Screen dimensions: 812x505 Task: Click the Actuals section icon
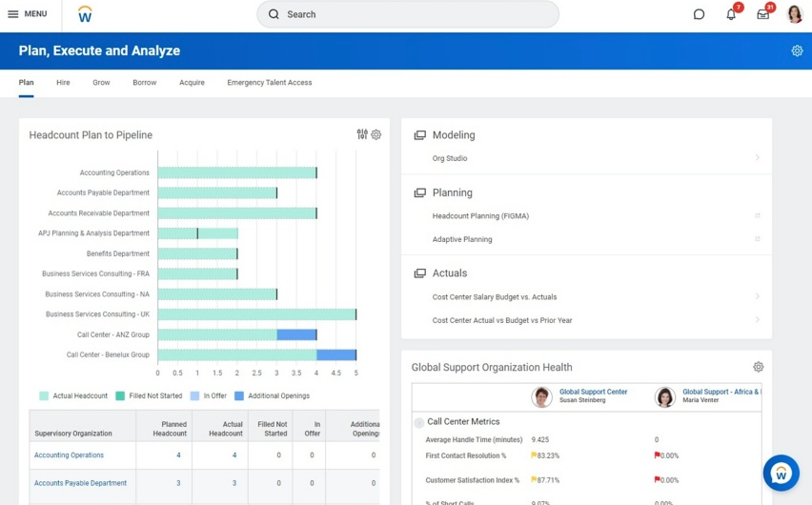(420, 273)
